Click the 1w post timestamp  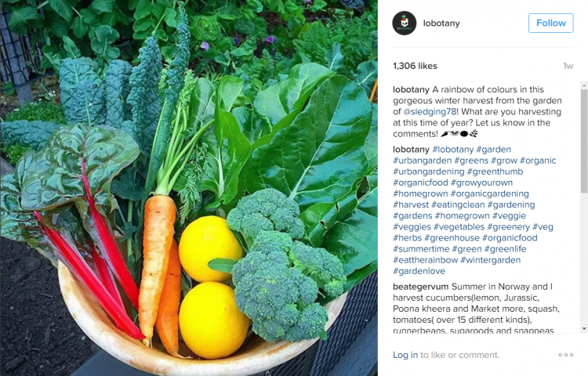click(568, 67)
